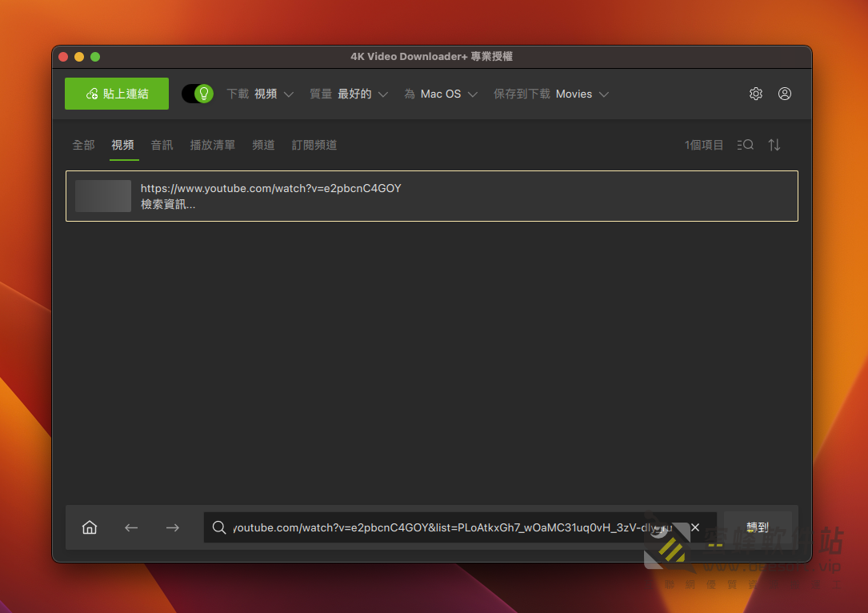Go forward with the right arrow
The width and height of the screenshot is (868, 613).
173,527
